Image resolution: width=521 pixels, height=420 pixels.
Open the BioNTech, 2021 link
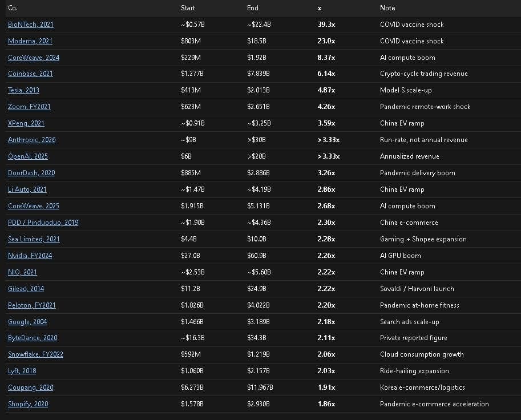(31, 25)
